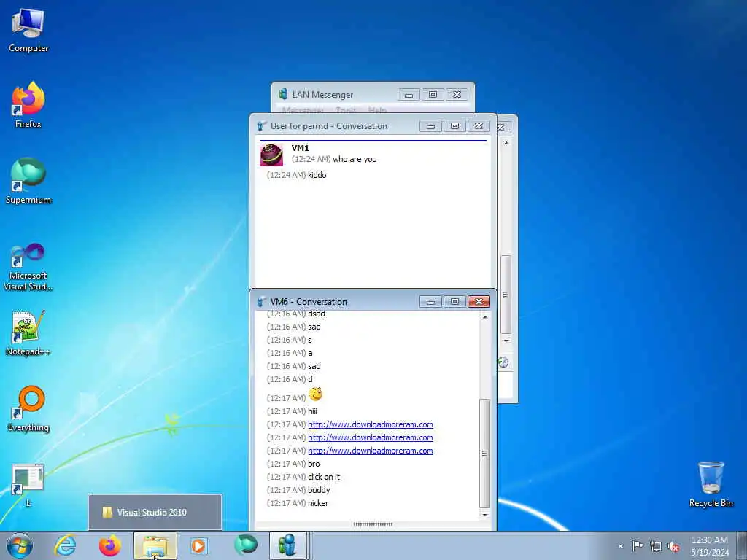Click the LAN Messenger title bar icon

click(x=283, y=94)
